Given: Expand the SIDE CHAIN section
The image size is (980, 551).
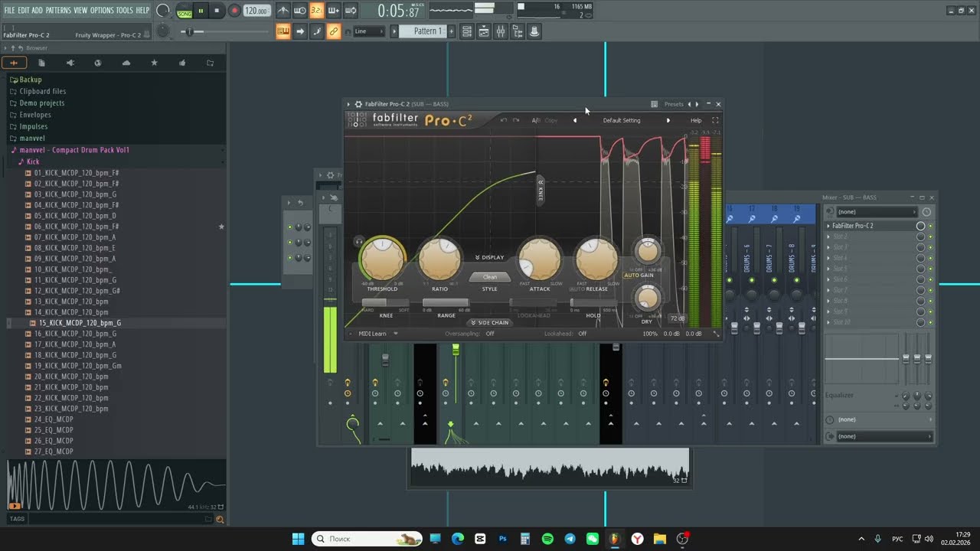Looking at the screenshot, I should (x=490, y=323).
